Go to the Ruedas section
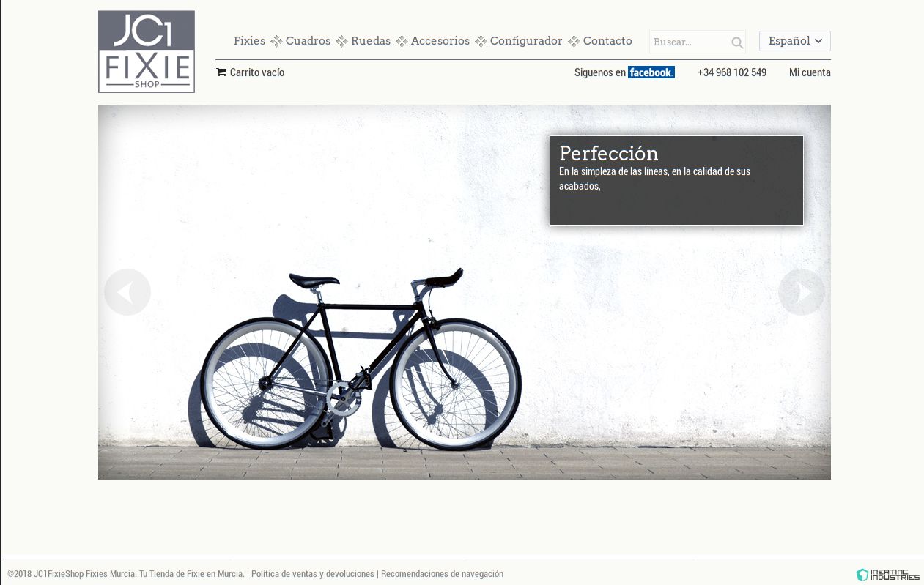 [x=371, y=41]
